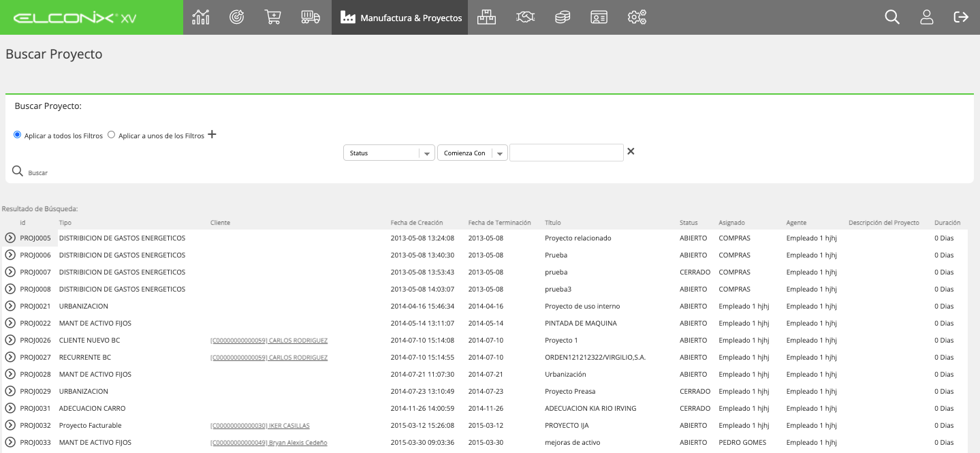This screenshot has width=980, height=453.
Task: Click the 'Duración' column header
Action: 947,223
